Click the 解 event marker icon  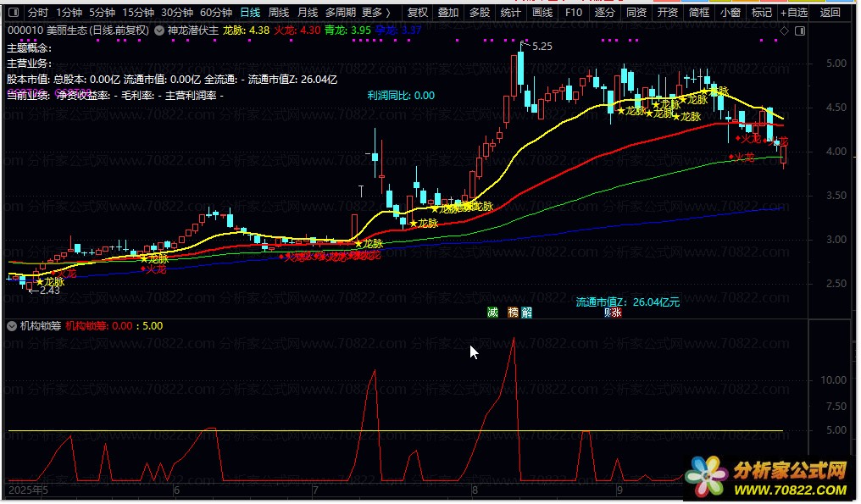point(527,313)
